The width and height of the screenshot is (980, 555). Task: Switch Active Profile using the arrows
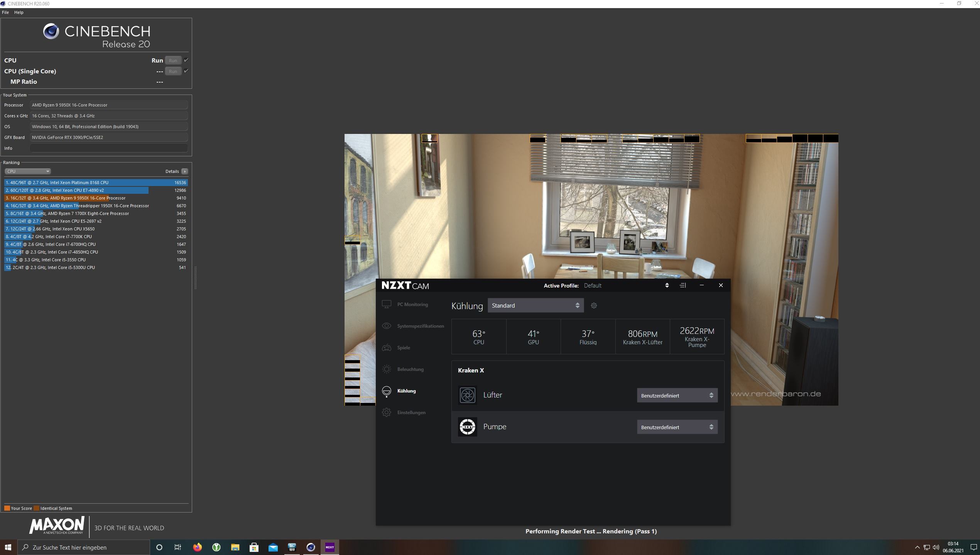click(x=667, y=285)
